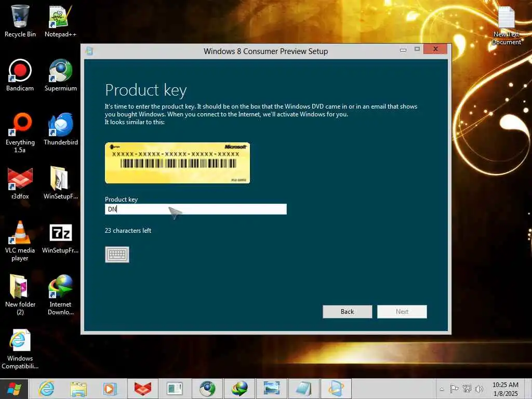Screen dimensions: 532x399
Task: Select the VLC media player shortcut
Action: (x=20, y=241)
